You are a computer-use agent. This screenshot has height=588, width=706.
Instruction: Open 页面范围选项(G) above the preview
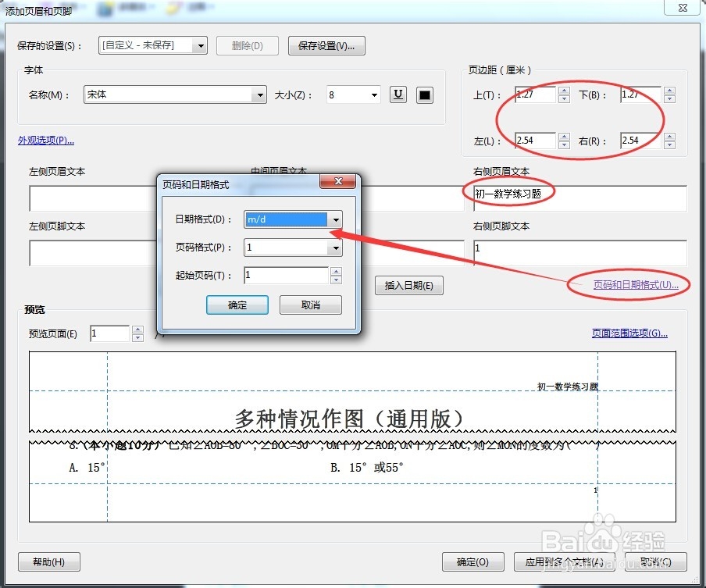629,333
